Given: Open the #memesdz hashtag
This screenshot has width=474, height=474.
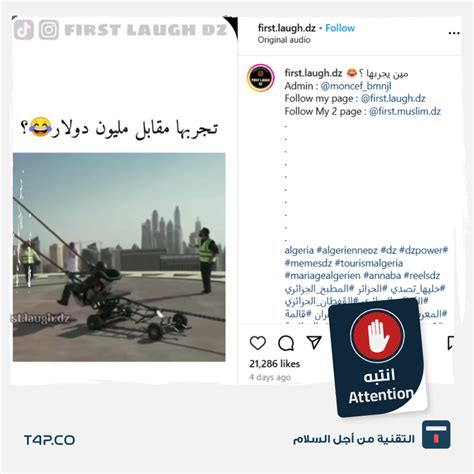Looking at the screenshot, I should tap(308, 263).
